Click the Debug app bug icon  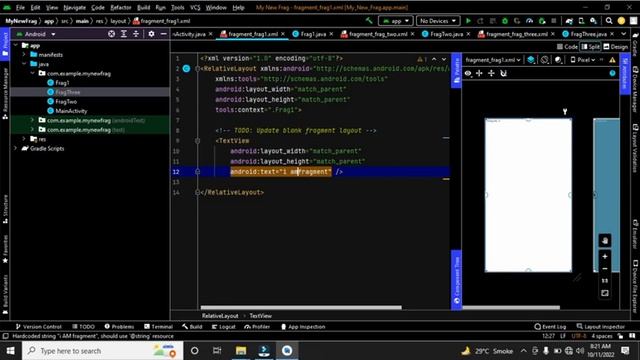(x=505, y=21)
